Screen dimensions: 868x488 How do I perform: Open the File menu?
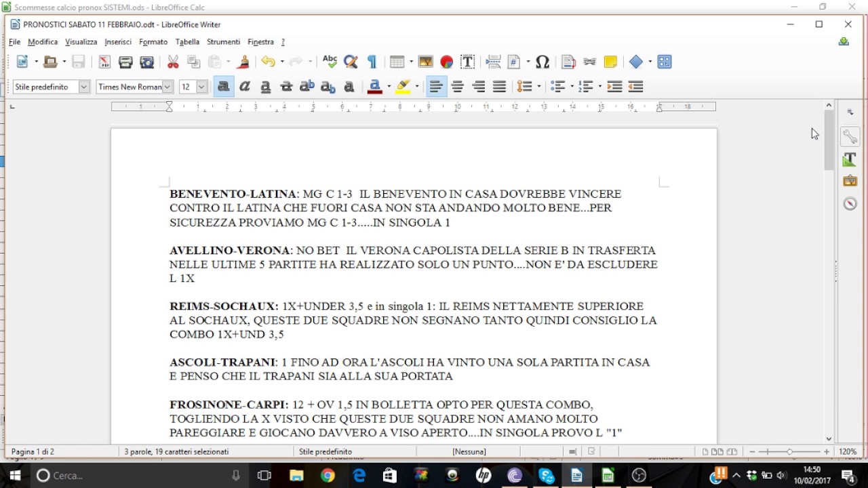(x=14, y=42)
